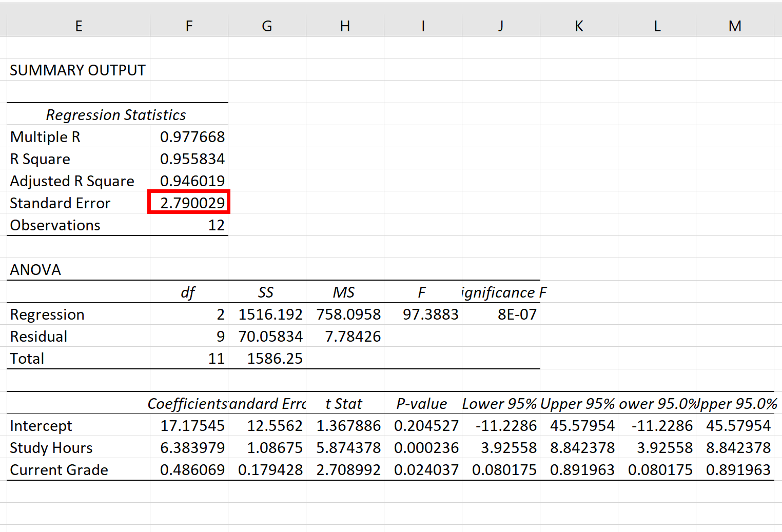Select column G header
The height and width of the screenshot is (532, 782).
(267, 26)
